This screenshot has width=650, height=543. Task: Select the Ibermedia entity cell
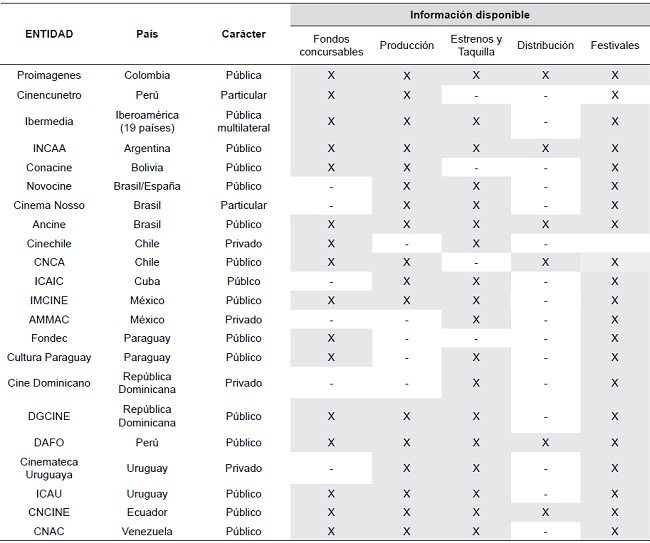49,121
